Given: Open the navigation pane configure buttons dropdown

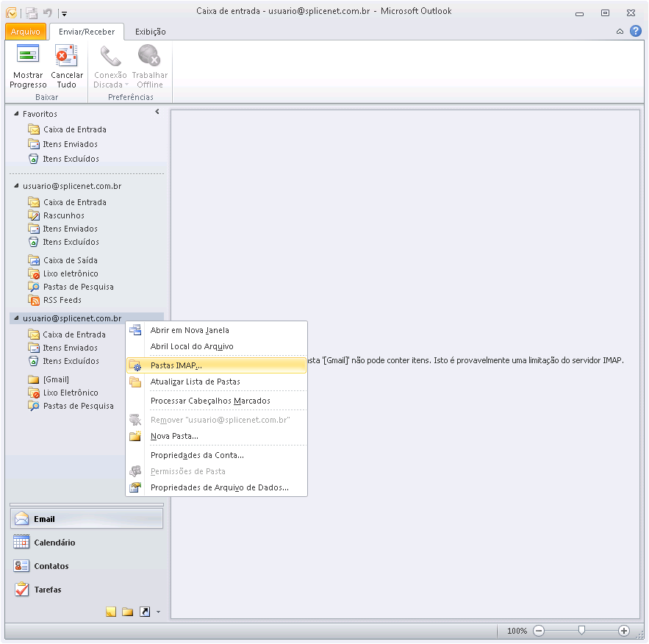Looking at the screenshot, I should [x=159, y=612].
